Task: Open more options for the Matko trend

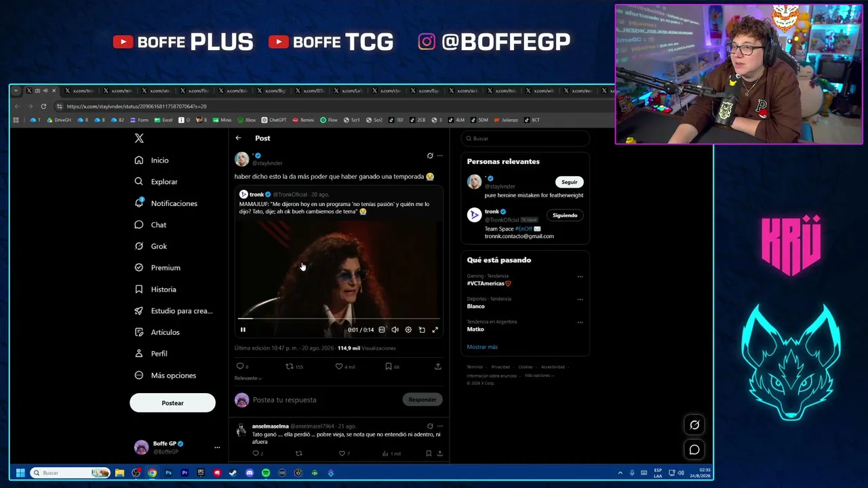Action: 580,323
